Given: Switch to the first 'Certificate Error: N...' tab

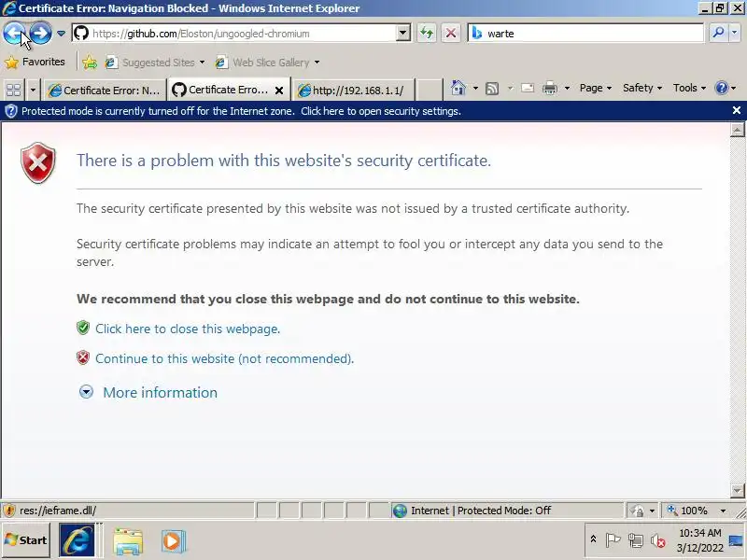Looking at the screenshot, I should click(104, 90).
